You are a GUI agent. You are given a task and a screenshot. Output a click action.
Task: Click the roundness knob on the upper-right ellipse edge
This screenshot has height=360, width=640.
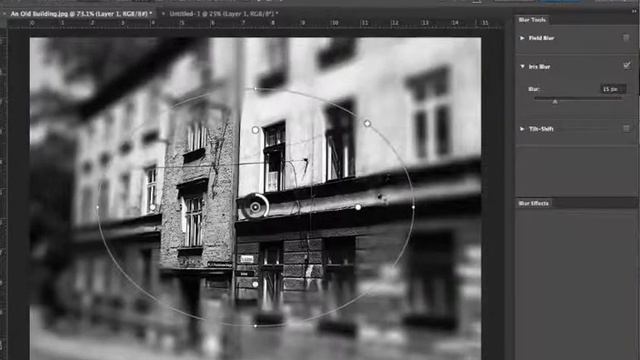tap(367, 123)
